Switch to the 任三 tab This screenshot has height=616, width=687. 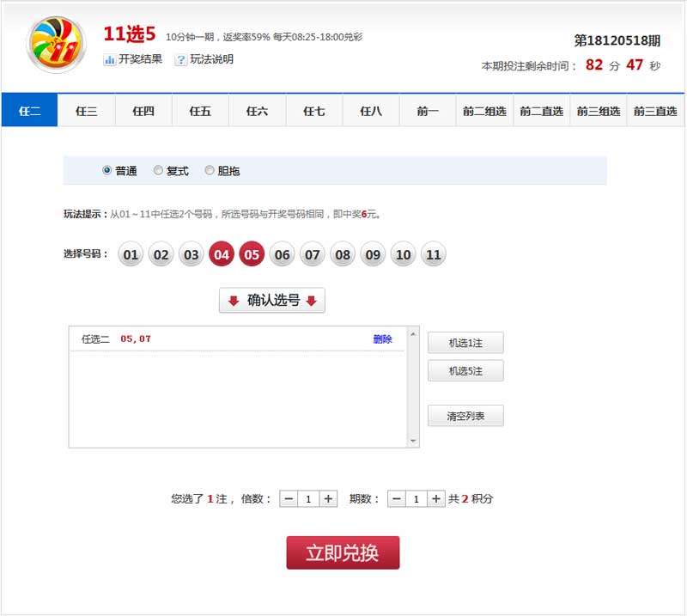87,111
